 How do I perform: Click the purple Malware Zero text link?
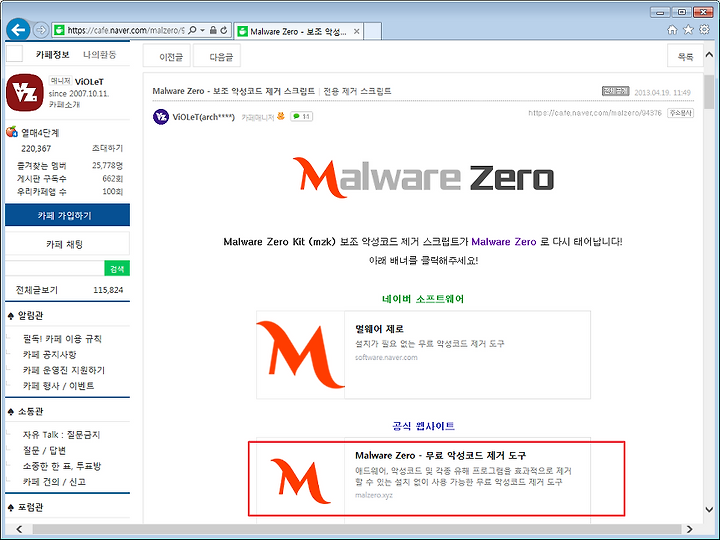point(504,242)
